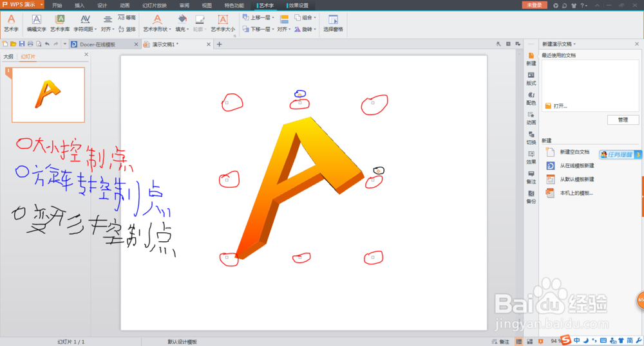The width and height of the screenshot is (644, 346).
Task: Switch to 大纲 outline pane tab
Action: (8, 57)
